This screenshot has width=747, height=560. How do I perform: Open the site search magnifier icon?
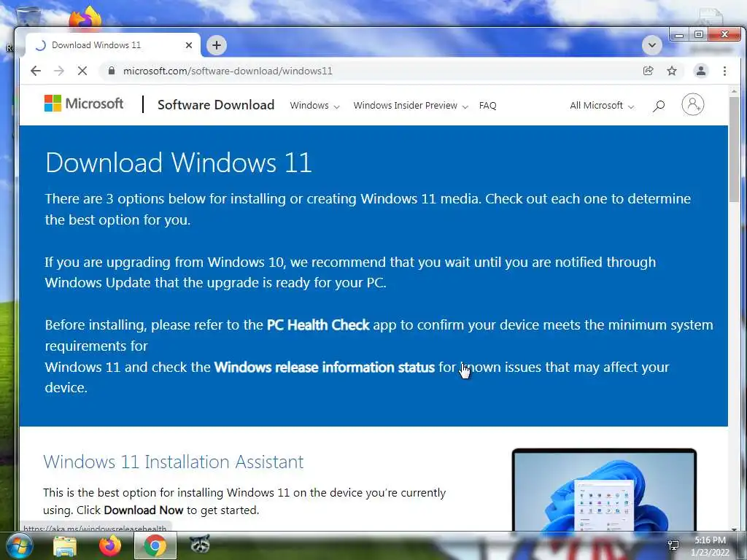(x=659, y=106)
